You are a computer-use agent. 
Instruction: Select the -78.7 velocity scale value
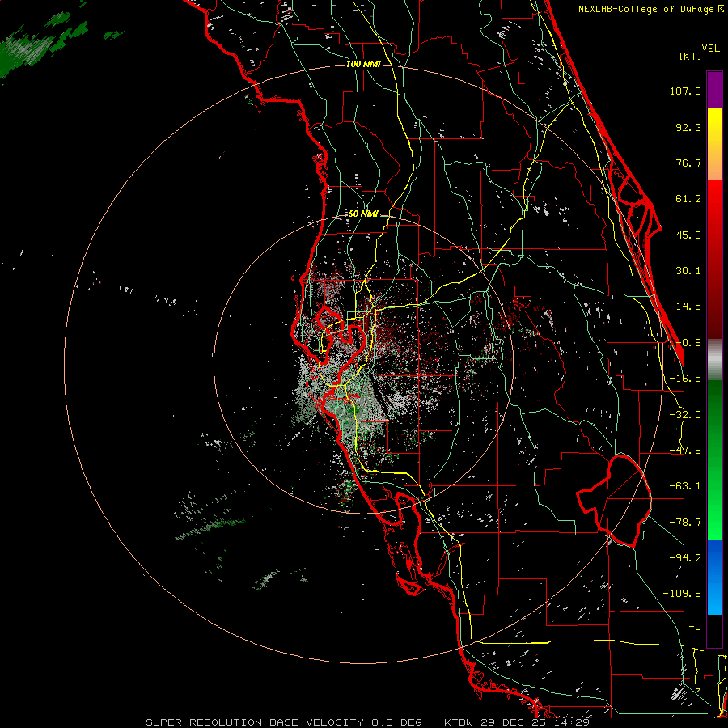[685, 523]
